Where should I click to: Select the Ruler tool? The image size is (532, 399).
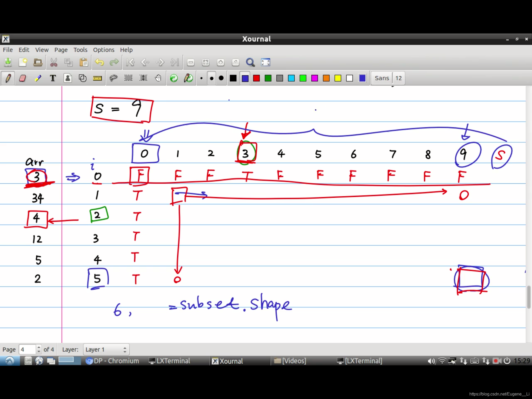click(97, 78)
